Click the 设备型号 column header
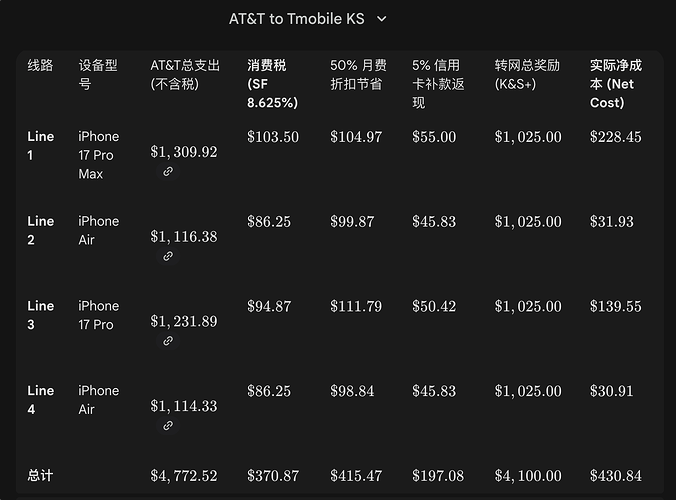676x500 pixels. (x=98, y=74)
